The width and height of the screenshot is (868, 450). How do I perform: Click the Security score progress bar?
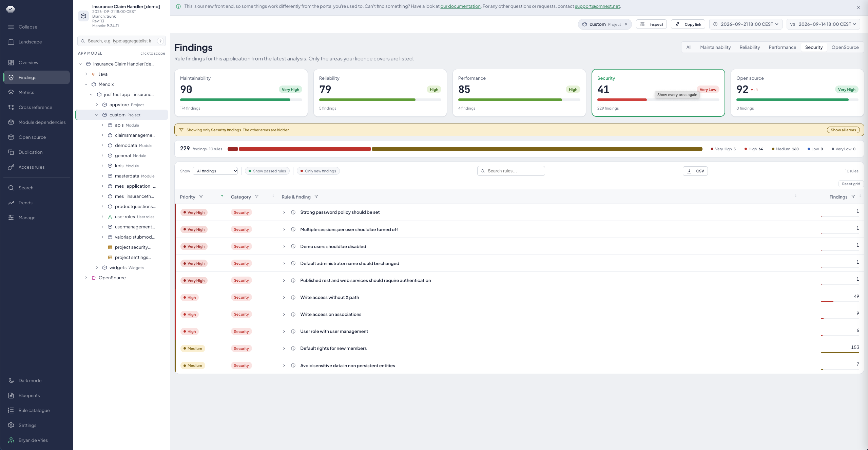click(x=658, y=100)
